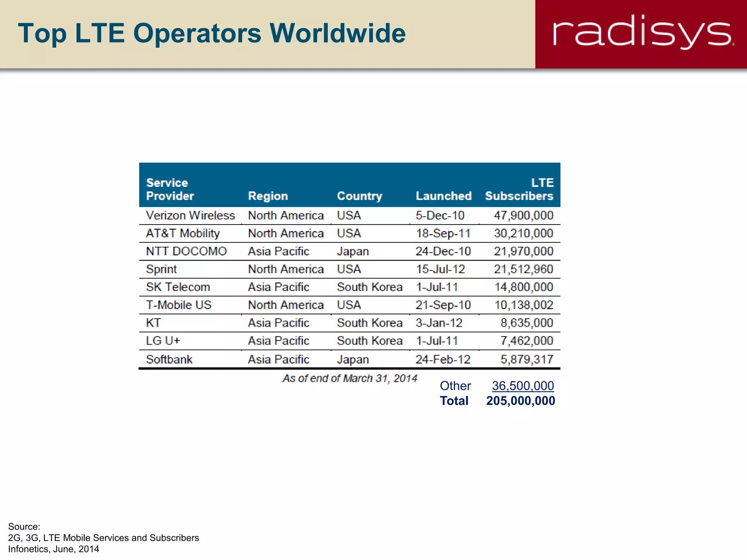Click LG U+ value 7,462,000
This screenshot has width=747, height=560.
click(x=527, y=341)
